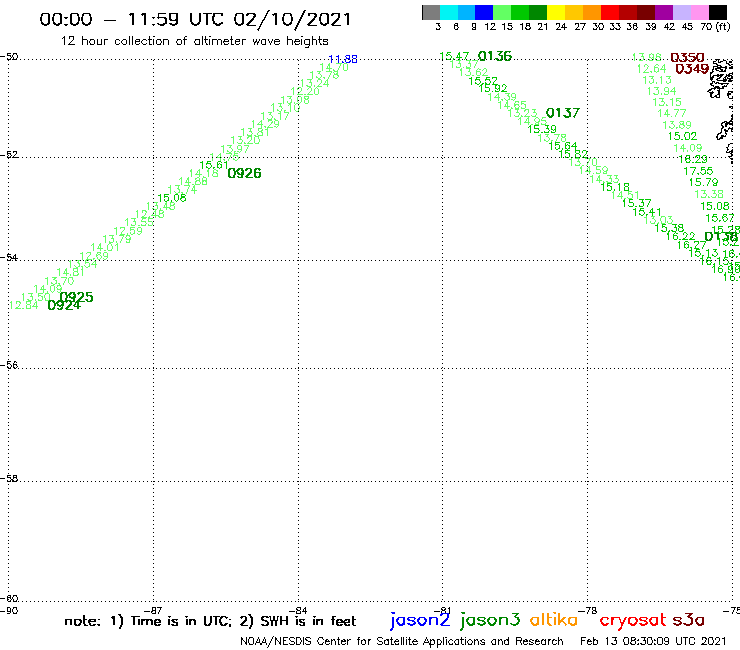Click the wave height value 12.84
The image size is (740, 650).
point(24,305)
